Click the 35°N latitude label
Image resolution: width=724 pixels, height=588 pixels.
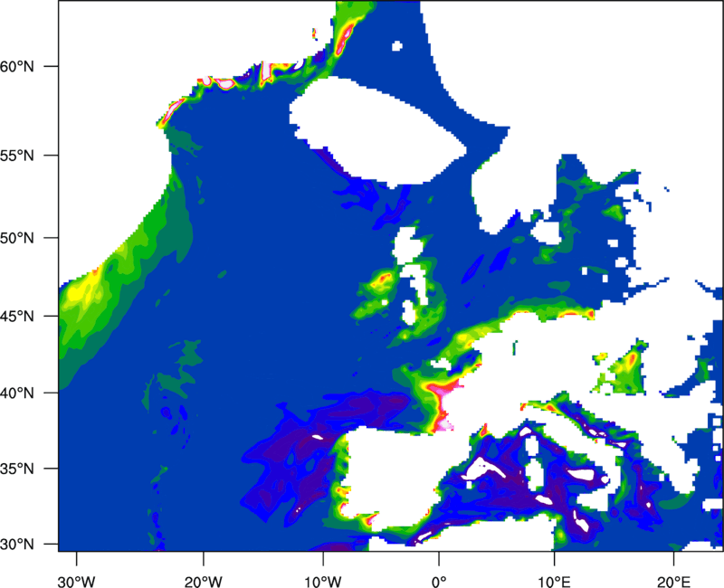point(17,469)
